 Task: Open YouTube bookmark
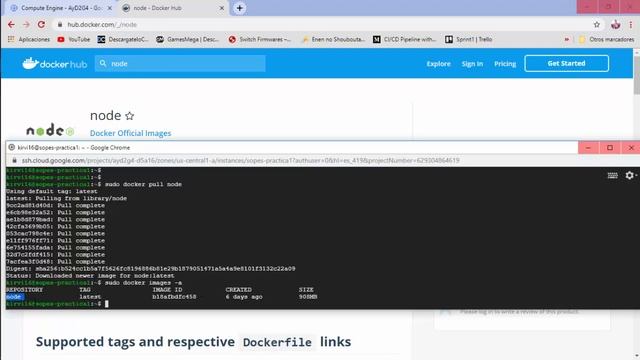[x=74, y=39]
